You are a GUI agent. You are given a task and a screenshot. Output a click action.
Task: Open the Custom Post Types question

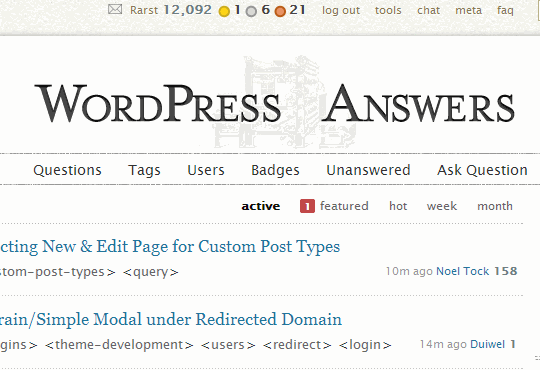point(170,247)
